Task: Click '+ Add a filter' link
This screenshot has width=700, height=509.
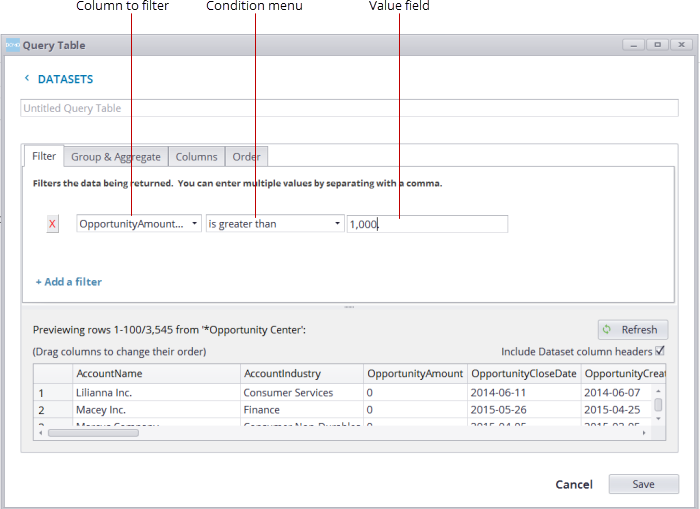Action: coord(69,282)
